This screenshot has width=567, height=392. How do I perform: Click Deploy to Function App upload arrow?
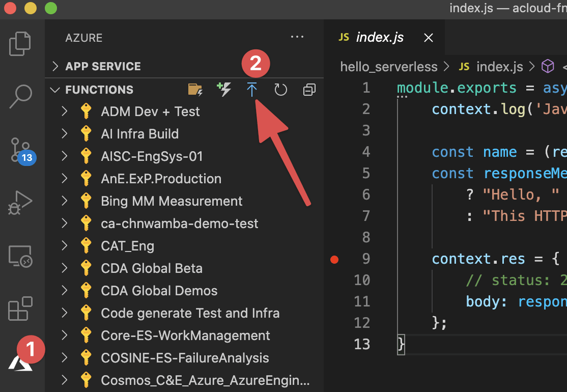[251, 89]
